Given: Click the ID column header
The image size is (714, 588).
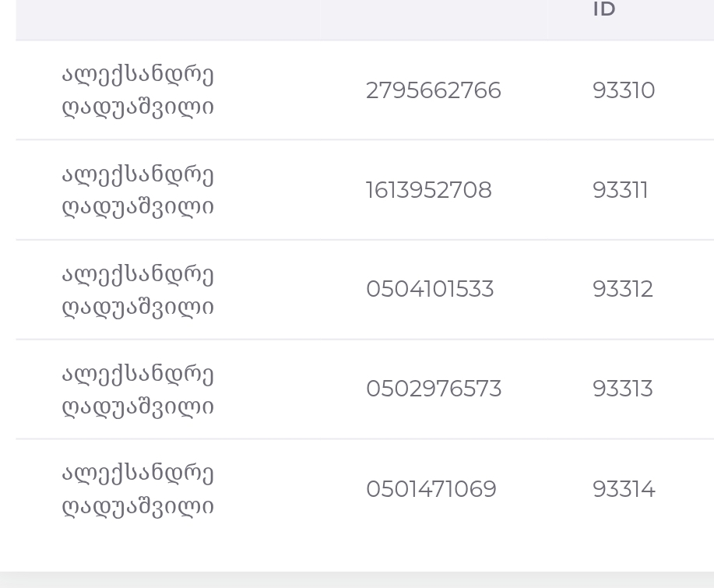Looking at the screenshot, I should pos(604,9).
